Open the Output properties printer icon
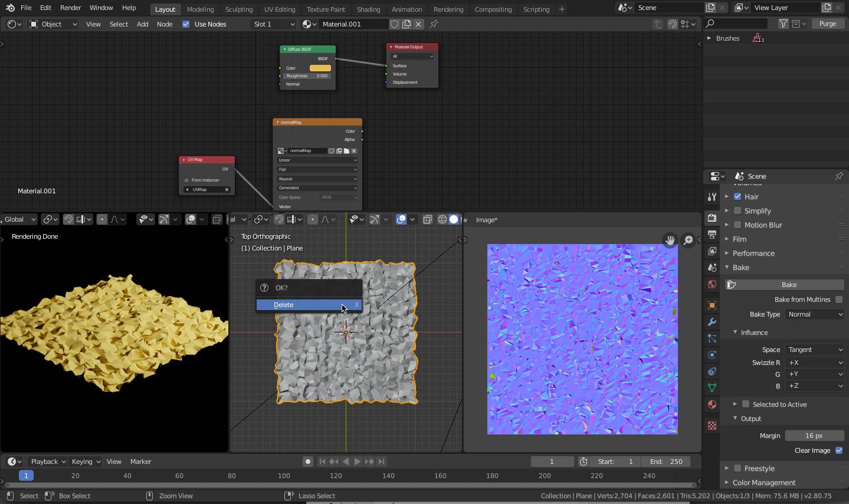This screenshot has width=849, height=504. (x=712, y=235)
